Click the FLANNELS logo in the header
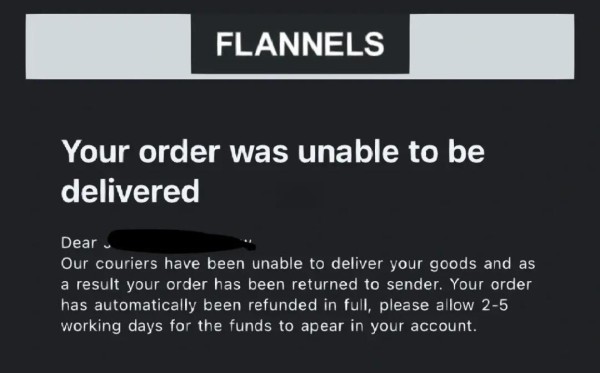Screen dimensions: 600x373 (300, 44)
